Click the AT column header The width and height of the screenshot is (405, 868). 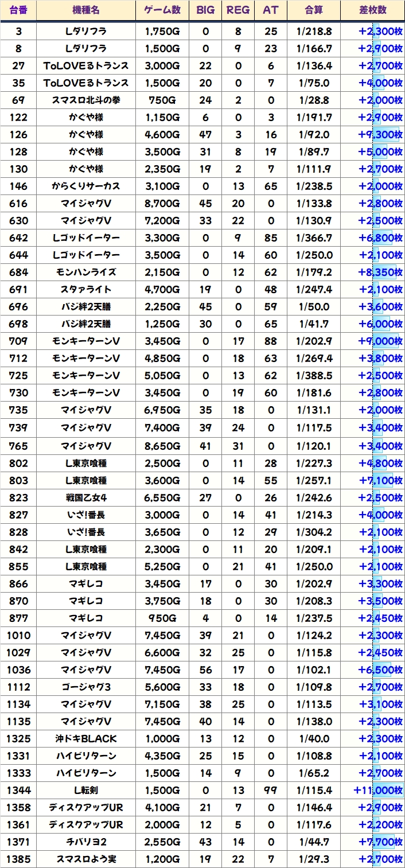point(271,10)
